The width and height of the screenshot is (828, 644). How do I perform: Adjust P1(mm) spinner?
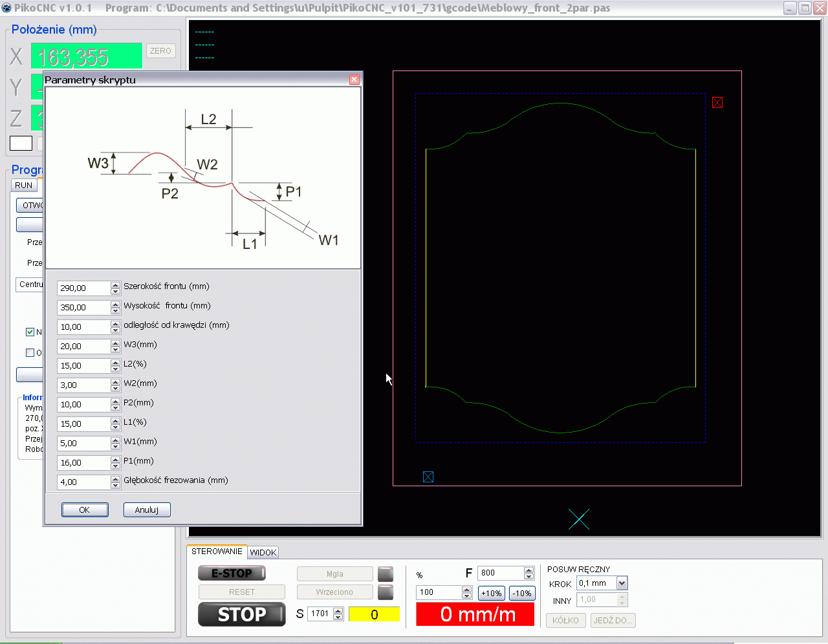[115, 463]
